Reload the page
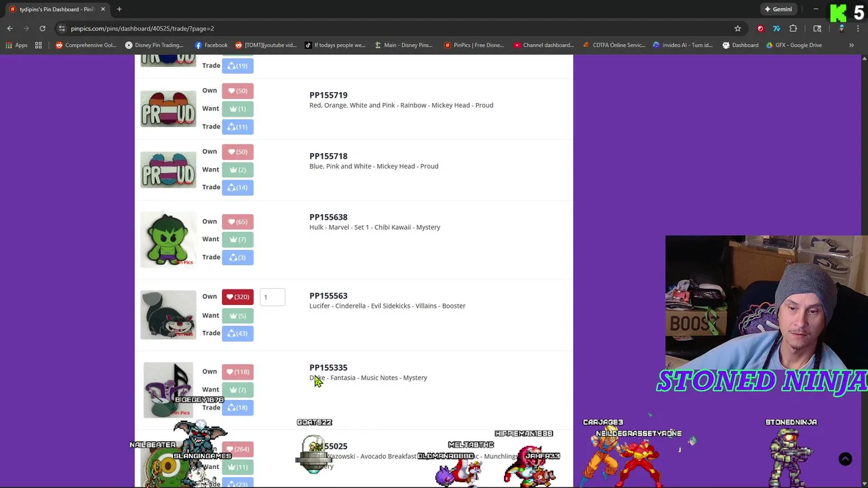The image size is (868, 488). click(x=42, y=28)
